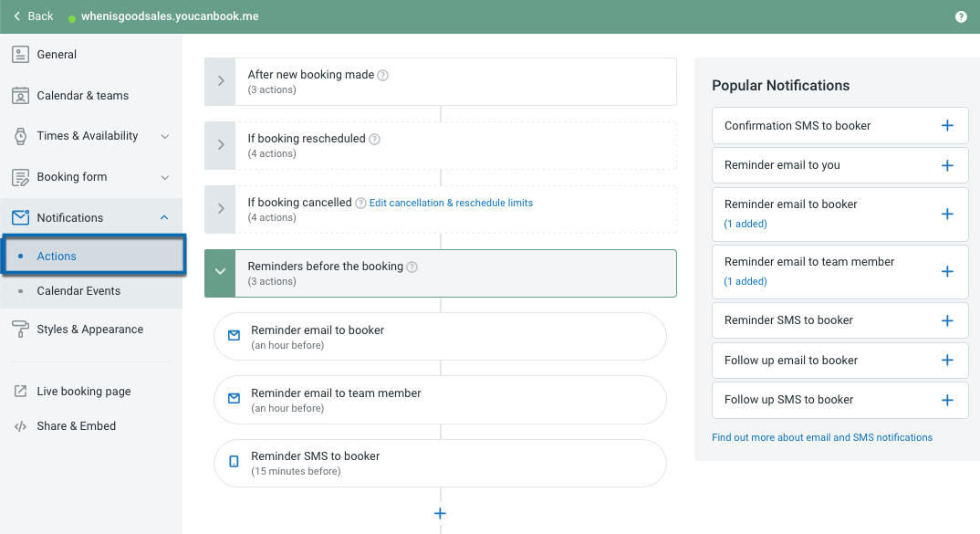Expand the Times & Availability menu
The height and width of the screenshot is (534, 980).
(x=164, y=136)
